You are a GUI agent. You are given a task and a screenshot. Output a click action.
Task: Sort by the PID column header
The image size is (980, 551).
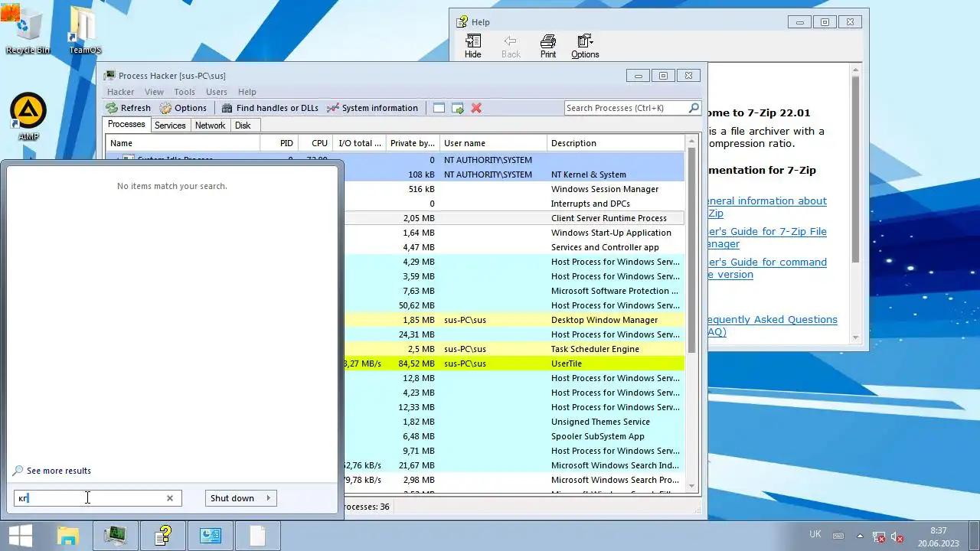click(x=279, y=143)
